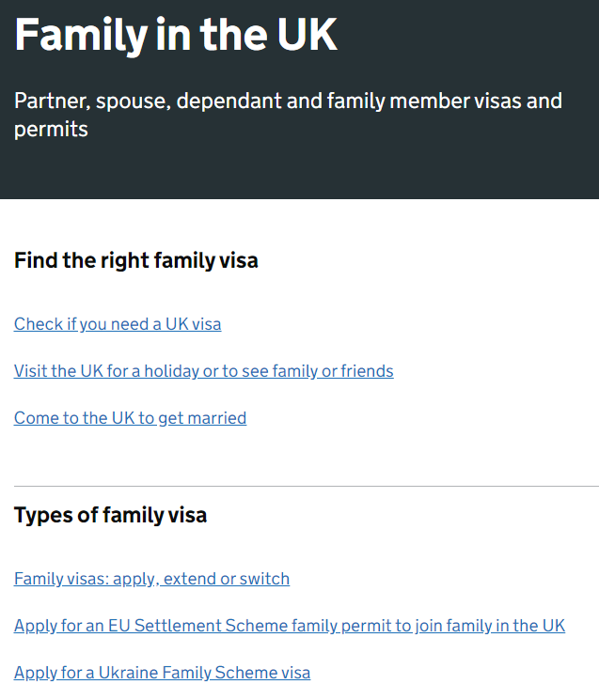The height and width of the screenshot is (700, 599).
Task: Go to the holiday or family visit link
Action: point(203,371)
